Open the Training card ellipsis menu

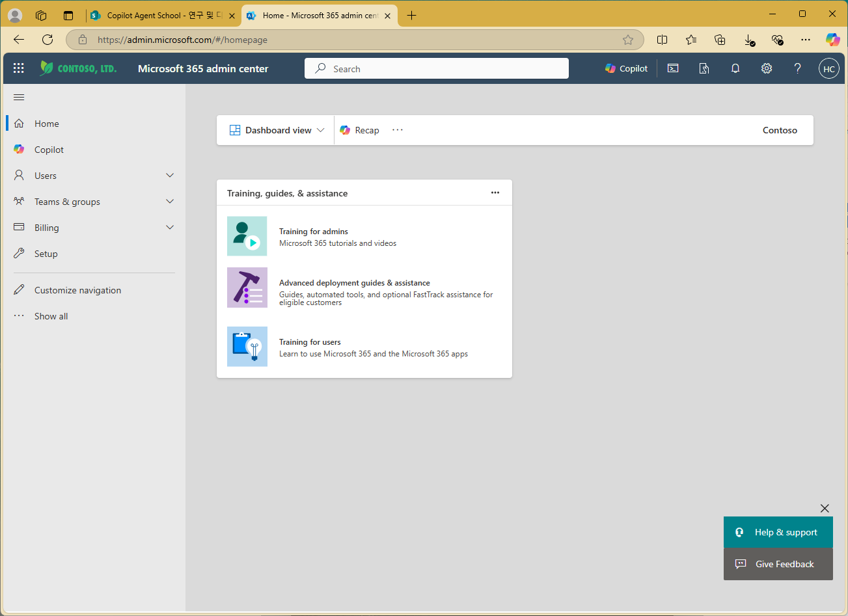[495, 193]
